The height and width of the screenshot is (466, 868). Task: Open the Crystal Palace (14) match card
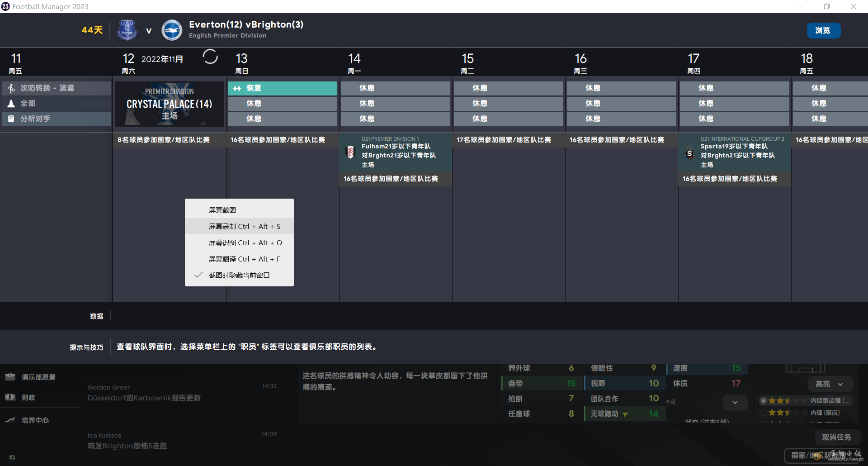(169, 104)
